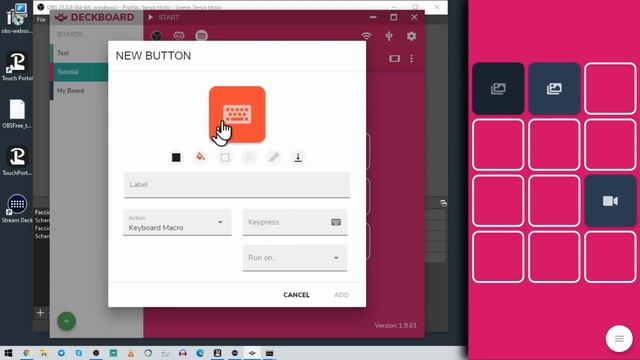Screen dimensions: 640x360
Task: Expand the Run on dropdown
Action: (x=295, y=258)
